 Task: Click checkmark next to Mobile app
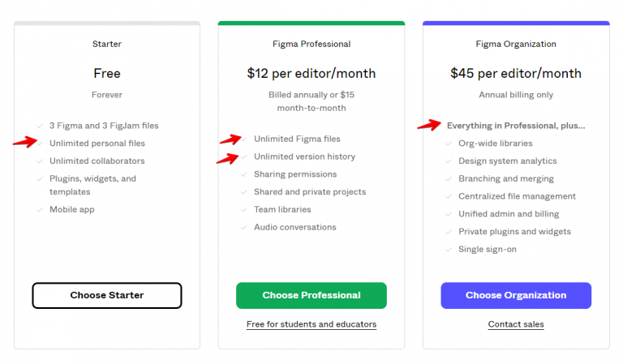click(40, 210)
